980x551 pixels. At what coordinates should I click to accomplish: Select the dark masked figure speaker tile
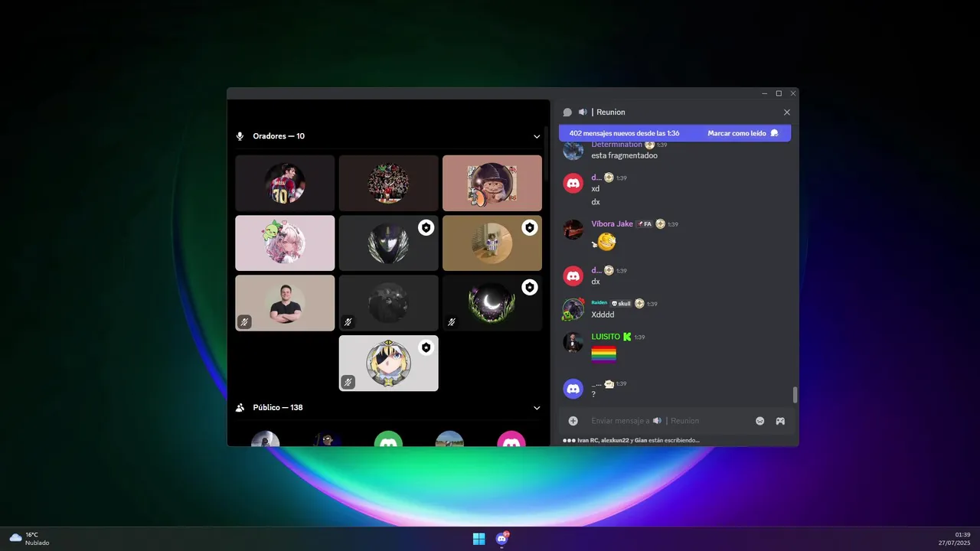[388, 243]
